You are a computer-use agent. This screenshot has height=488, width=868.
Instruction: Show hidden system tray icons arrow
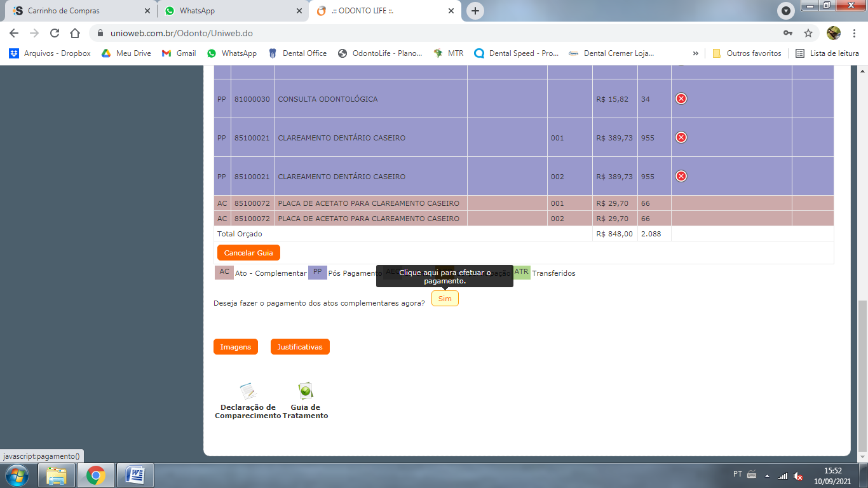tap(767, 476)
